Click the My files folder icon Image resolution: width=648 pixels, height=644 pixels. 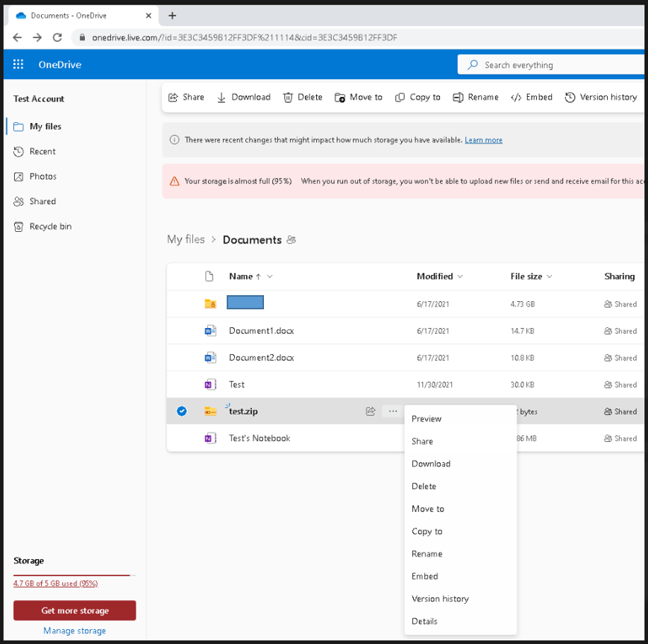(x=19, y=127)
